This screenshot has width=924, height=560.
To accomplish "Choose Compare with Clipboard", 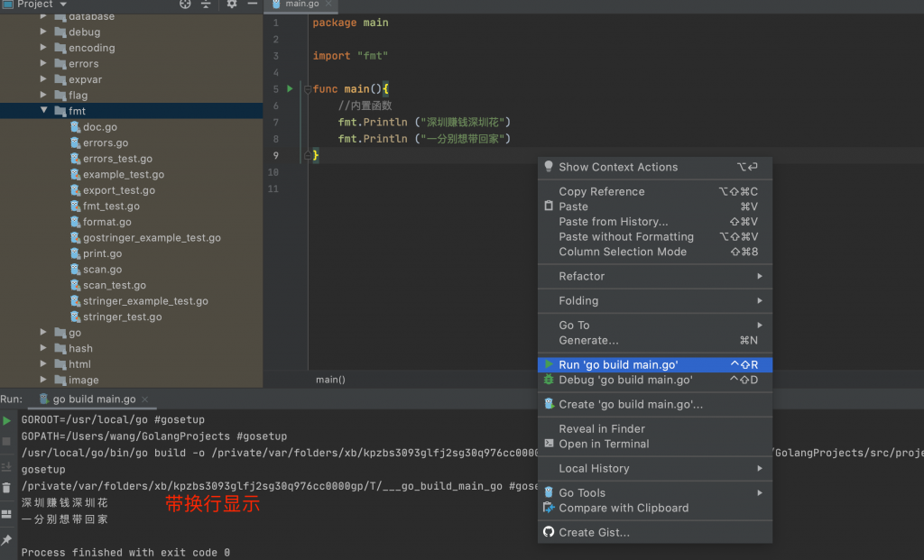I will pos(655,509).
